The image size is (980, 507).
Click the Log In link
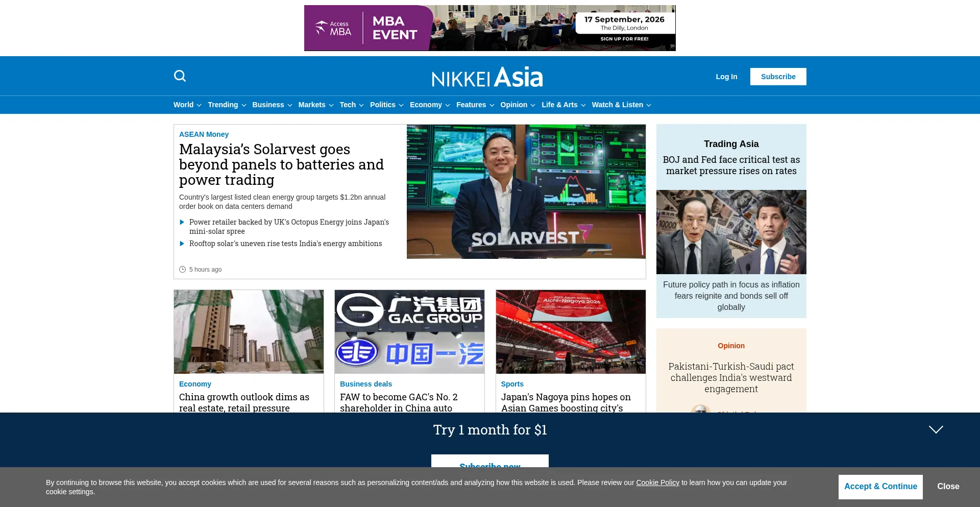[x=726, y=77]
